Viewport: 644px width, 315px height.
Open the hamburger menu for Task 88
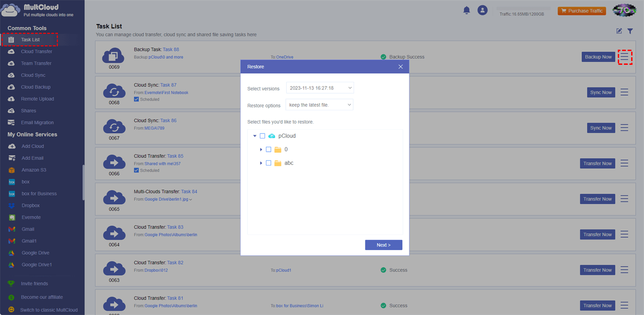click(624, 57)
